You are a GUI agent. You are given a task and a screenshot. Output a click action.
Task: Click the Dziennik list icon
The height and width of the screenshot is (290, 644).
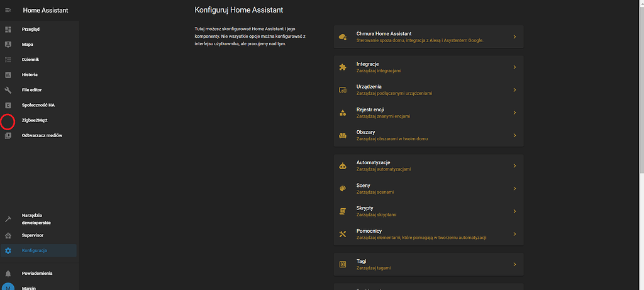pos(8,60)
